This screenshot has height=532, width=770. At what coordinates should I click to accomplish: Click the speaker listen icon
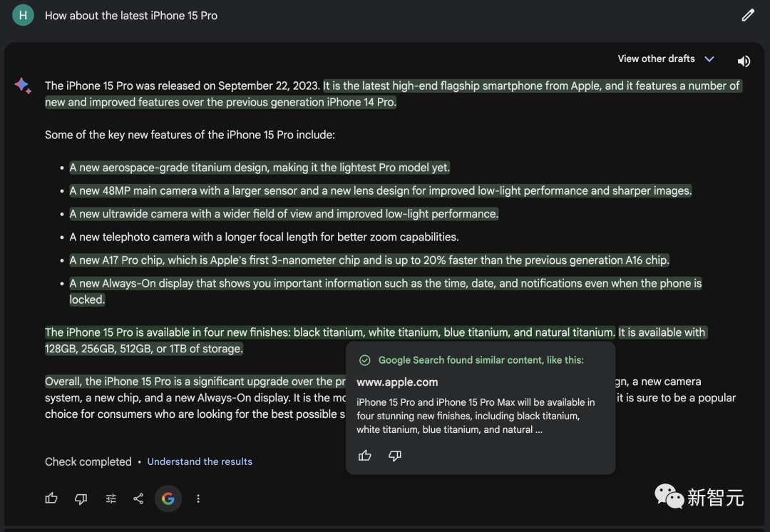(744, 61)
